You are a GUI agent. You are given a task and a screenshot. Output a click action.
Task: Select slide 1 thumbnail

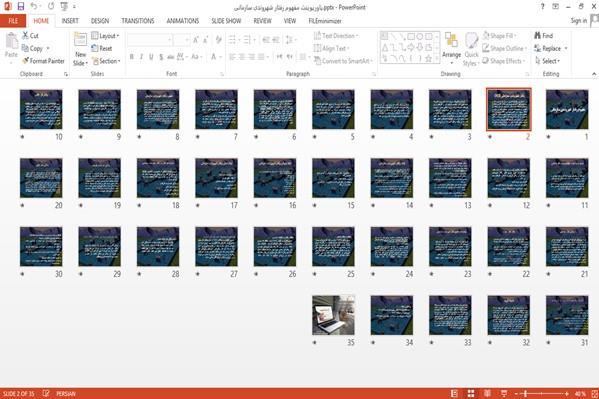click(567, 109)
